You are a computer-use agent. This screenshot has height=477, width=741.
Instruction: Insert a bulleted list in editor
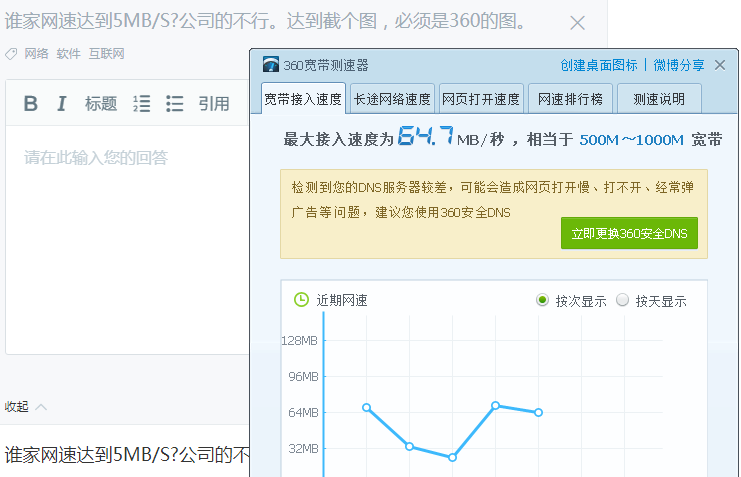tap(174, 103)
